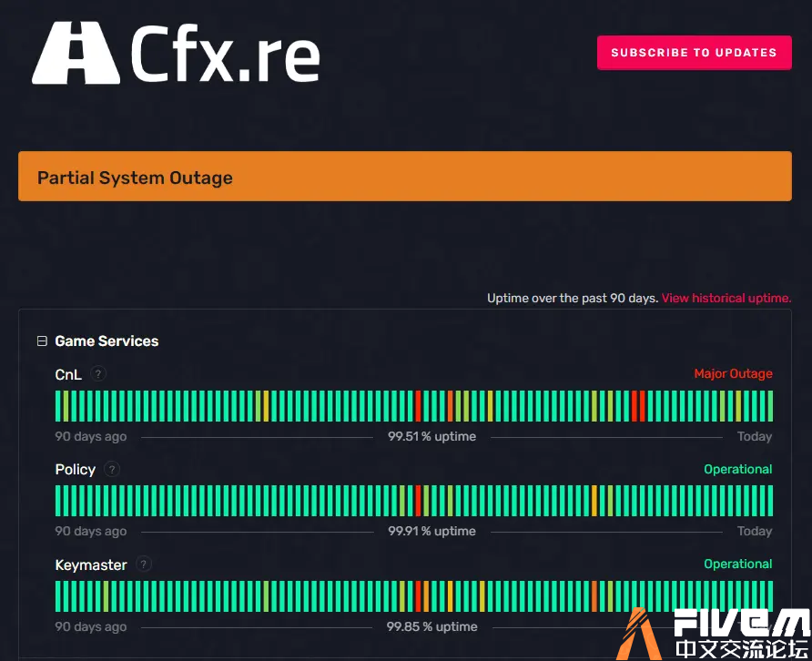Click the Policy component name

click(x=75, y=469)
